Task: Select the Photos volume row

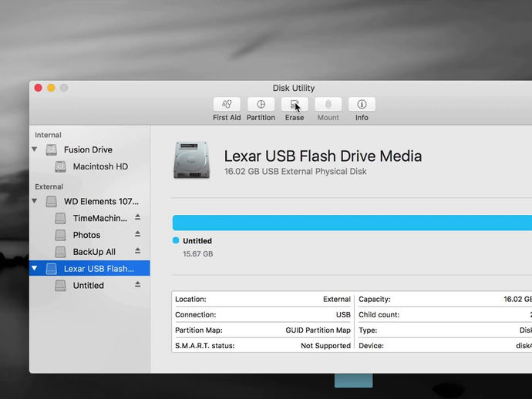Action: coord(89,235)
